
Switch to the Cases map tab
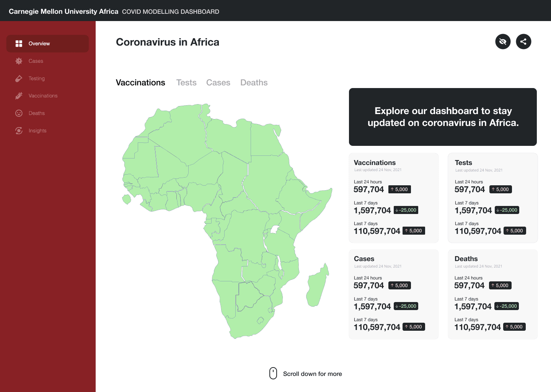(218, 83)
